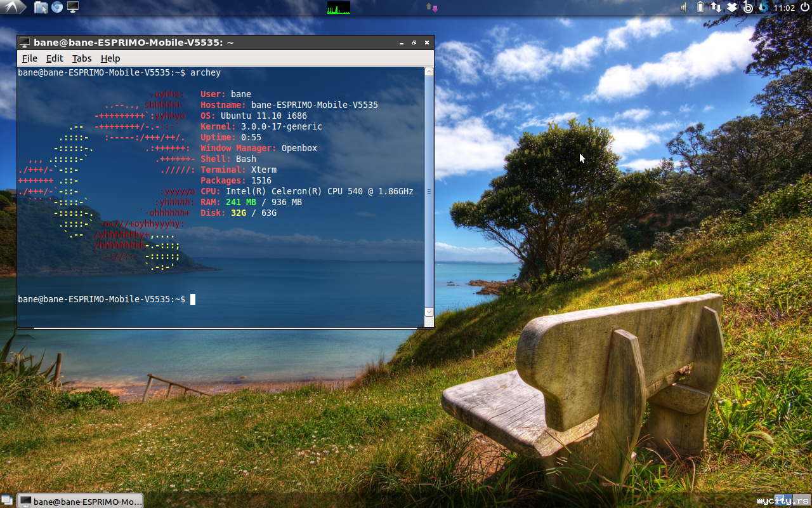Click the terminal scrollbar up arrow
The image size is (812, 508).
[x=429, y=72]
